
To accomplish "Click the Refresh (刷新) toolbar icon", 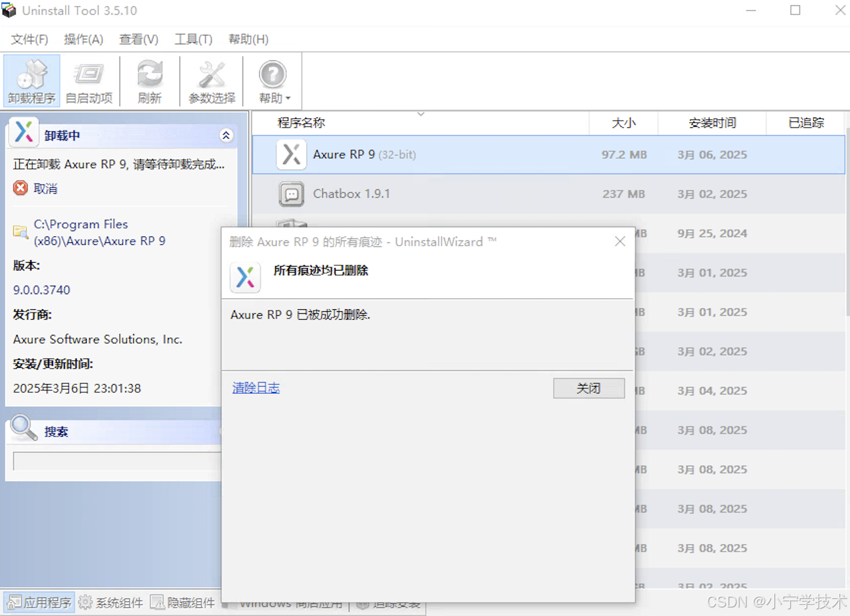I will click(x=150, y=81).
